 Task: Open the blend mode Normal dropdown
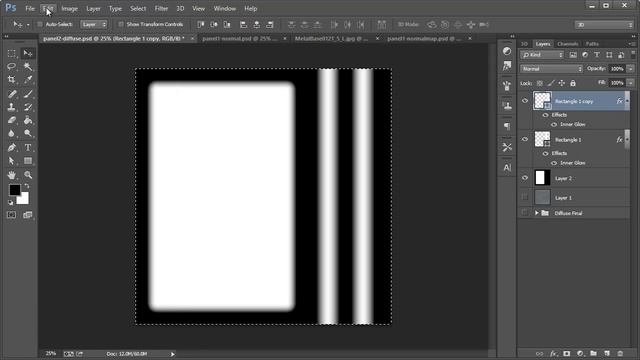(551, 69)
